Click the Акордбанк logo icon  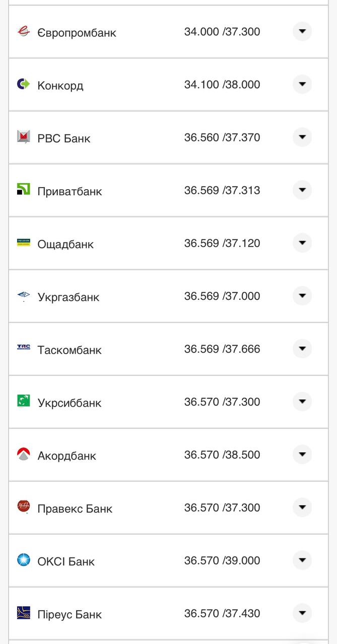point(24,454)
